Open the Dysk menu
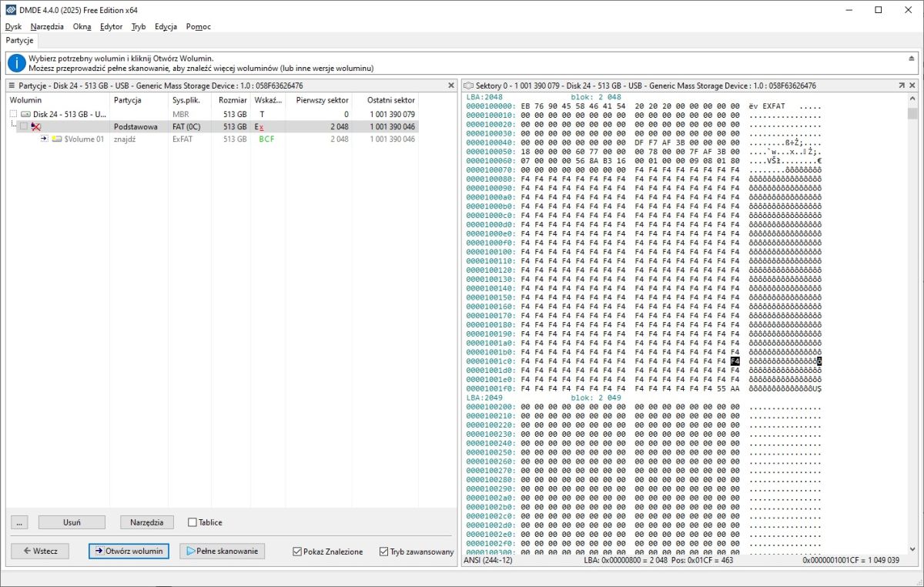924x587 pixels. [x=13, y=26]
